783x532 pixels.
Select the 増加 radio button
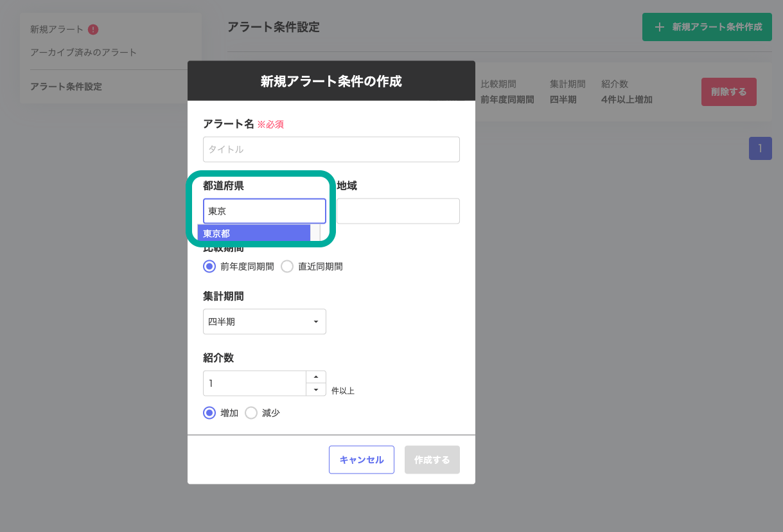click(x=209, y=413)
